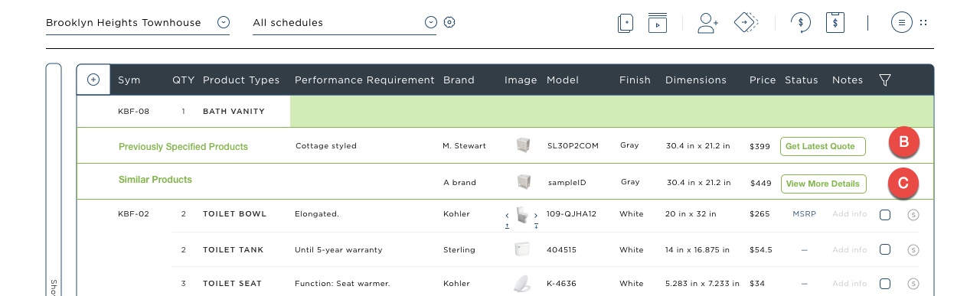The height and width of the screenshot is (296, 980).
Task: Open the circular hamburger menu
Action: click(x=902, y=23)
